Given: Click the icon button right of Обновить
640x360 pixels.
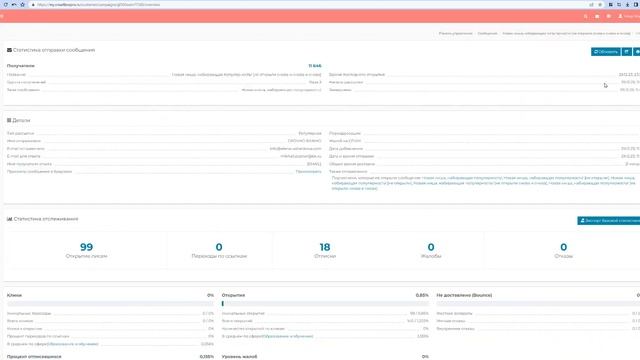Looking at the screenshot, I should [x=627, y=52].
